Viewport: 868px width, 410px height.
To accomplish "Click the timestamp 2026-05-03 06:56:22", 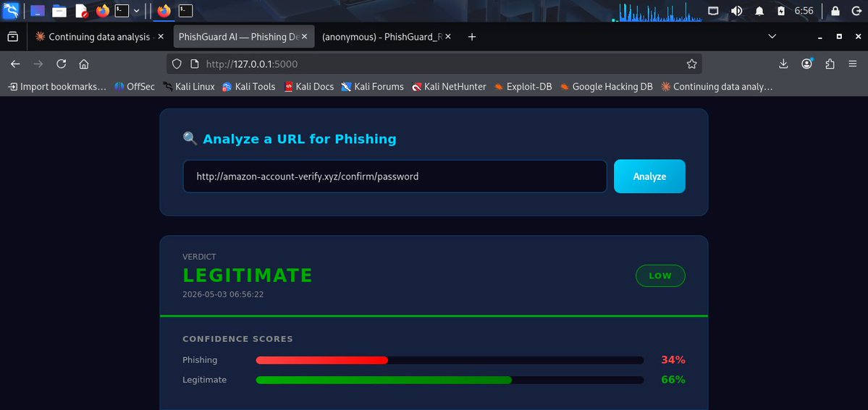I will [223, 294].
